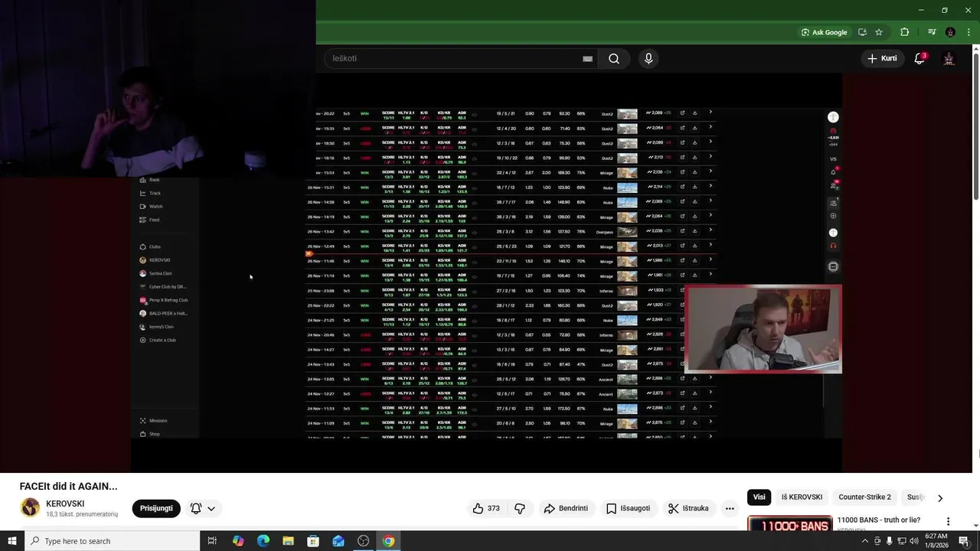Show hidden system tray icons
This screenshot has width=980, height=551.
[865, 541]
